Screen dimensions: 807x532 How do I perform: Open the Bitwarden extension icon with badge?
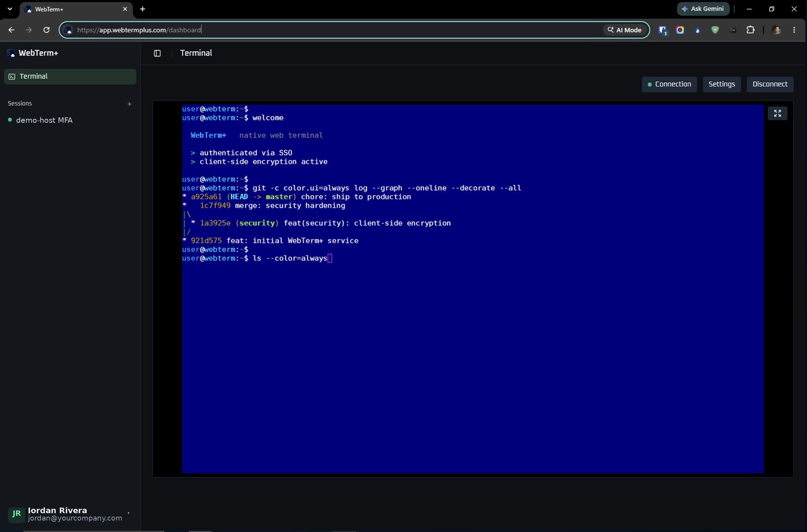tap(663, 30)
